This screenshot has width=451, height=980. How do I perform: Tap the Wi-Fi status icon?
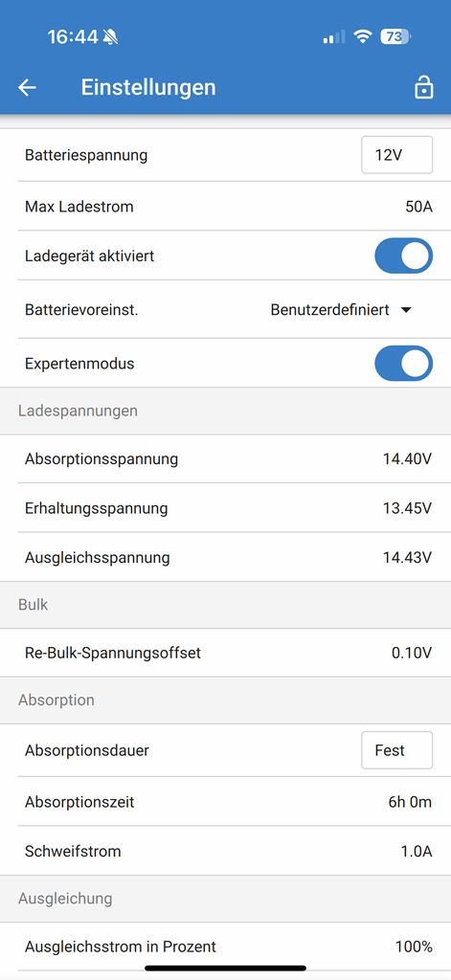tap(363, 37)
